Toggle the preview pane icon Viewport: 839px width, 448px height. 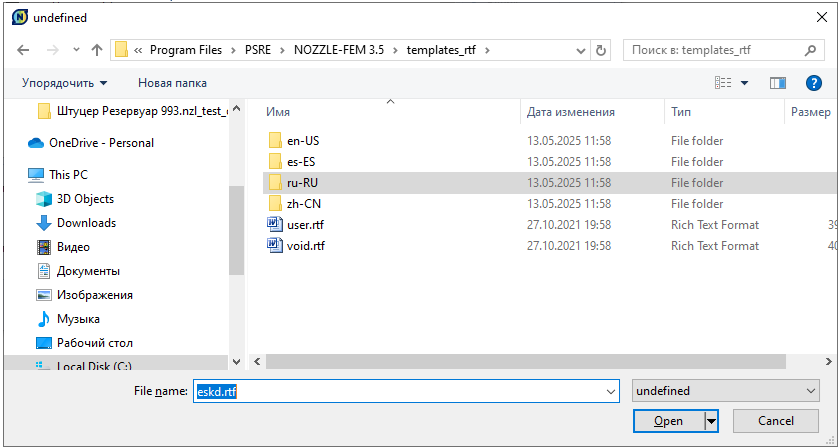click(x=778, y=83)
